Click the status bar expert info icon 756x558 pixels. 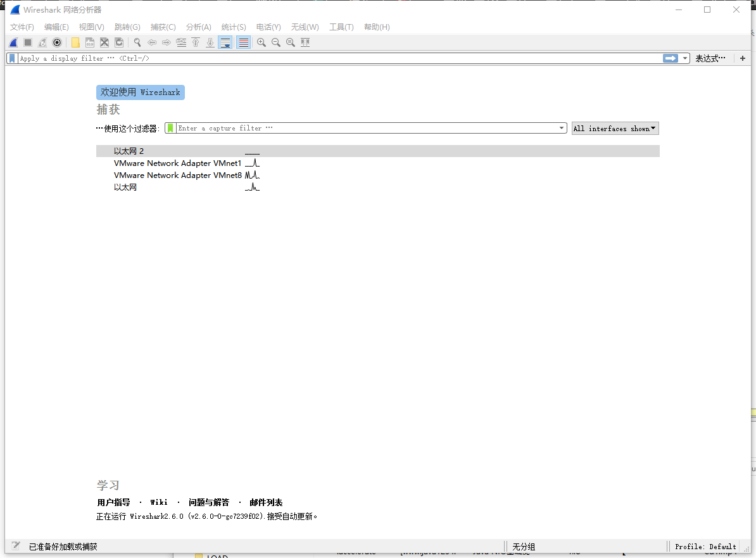tap(16, 546)
